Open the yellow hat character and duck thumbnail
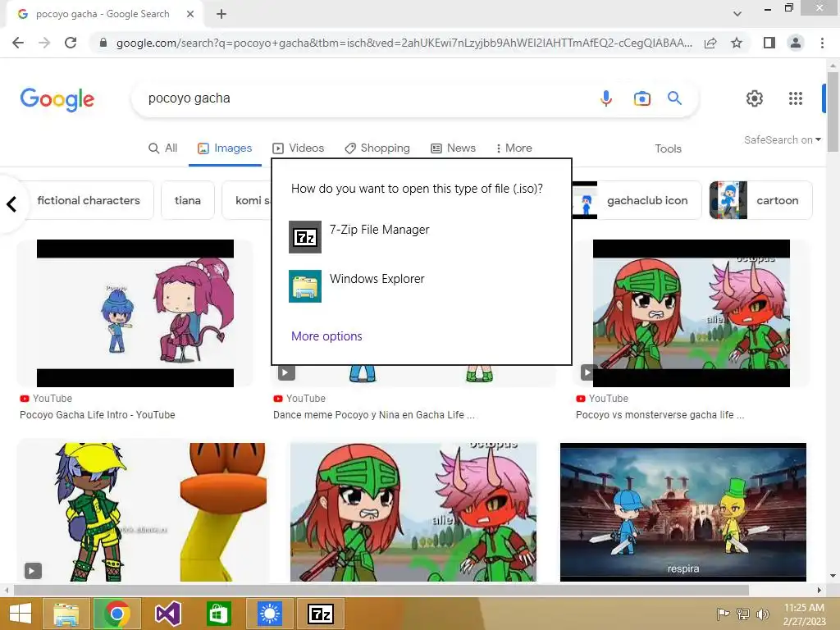840x630 pixels. [x=142, y=512]
